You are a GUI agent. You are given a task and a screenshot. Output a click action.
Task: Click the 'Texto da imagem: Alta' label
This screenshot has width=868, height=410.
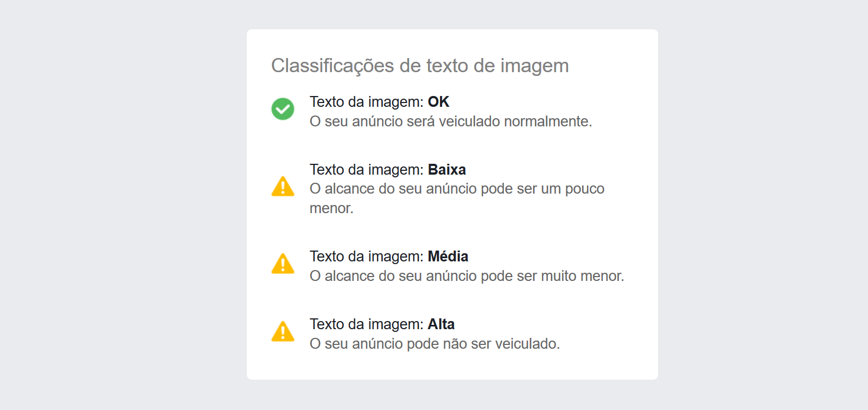click(x=382, y=324)
